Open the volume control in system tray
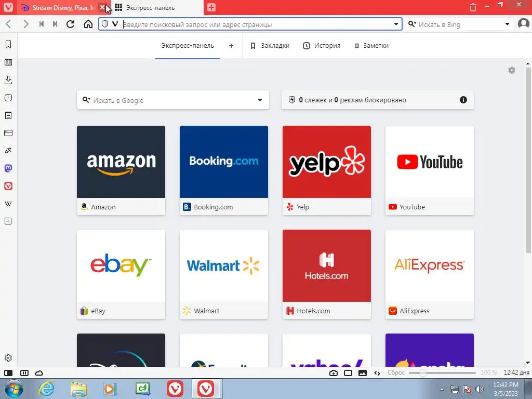The height and width of the screenshot is (399, 532). point(479,389)
